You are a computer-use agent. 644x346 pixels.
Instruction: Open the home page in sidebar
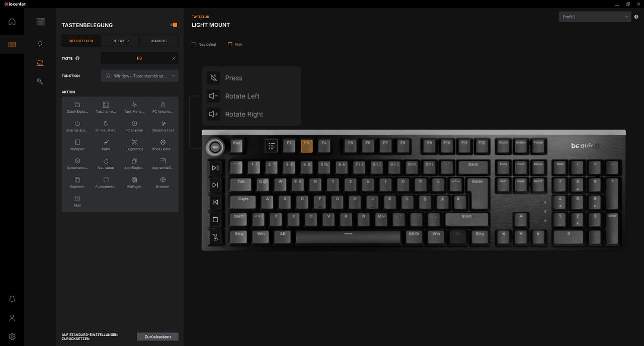coord(12,22)
